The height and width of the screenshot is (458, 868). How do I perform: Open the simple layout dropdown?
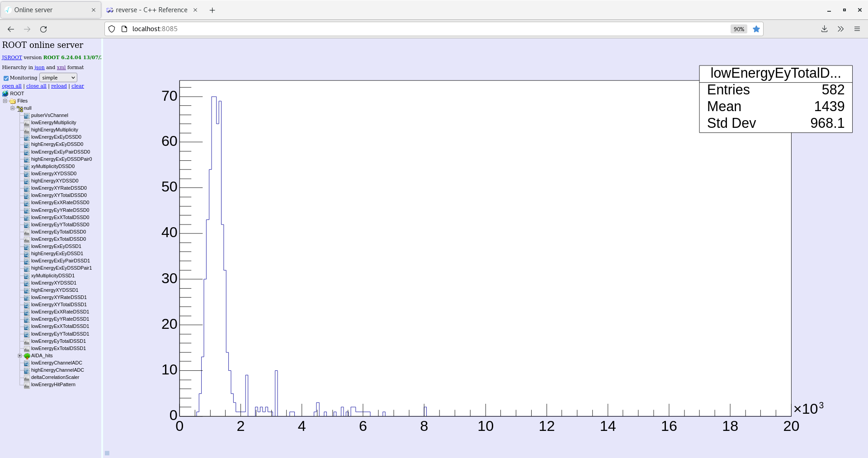point(58,78)
